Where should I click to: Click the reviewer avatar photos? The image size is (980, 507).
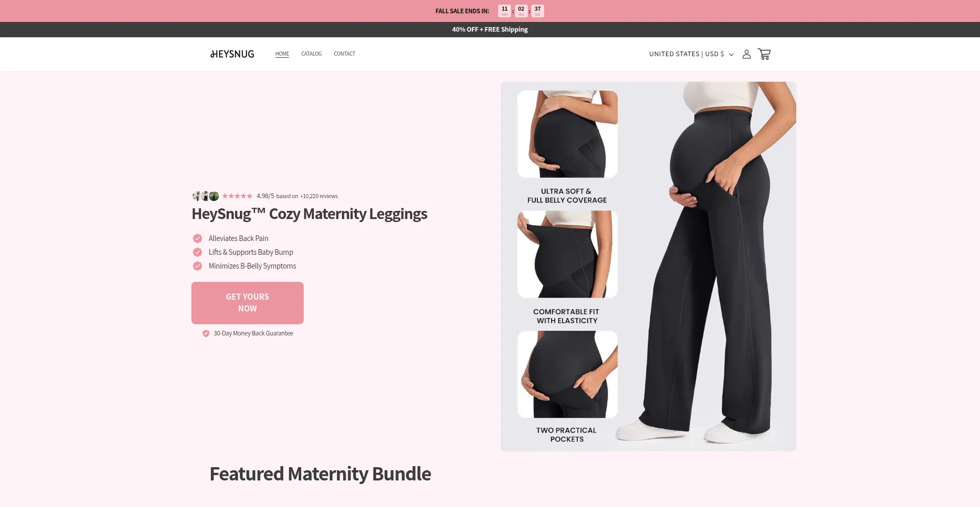[206, 196]
